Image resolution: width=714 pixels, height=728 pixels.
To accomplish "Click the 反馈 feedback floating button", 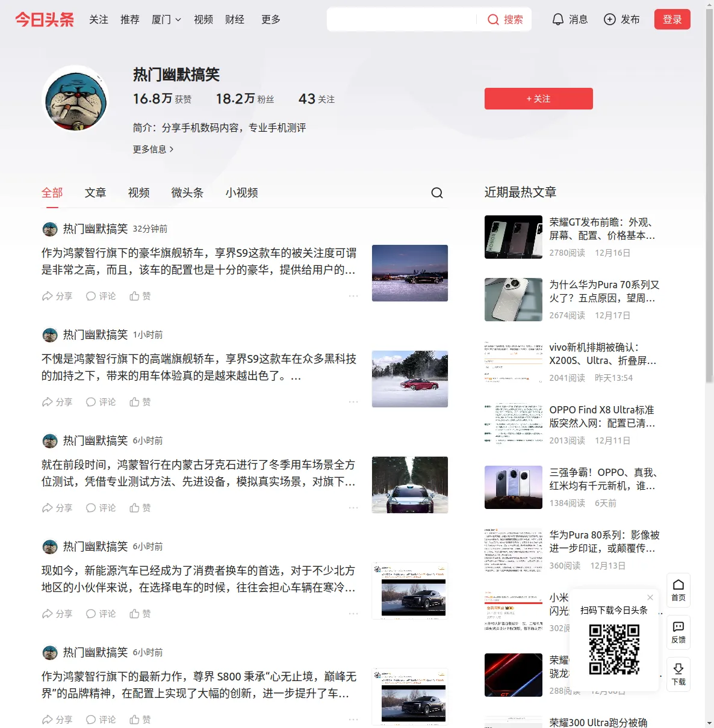I will [x=678, y=632].
